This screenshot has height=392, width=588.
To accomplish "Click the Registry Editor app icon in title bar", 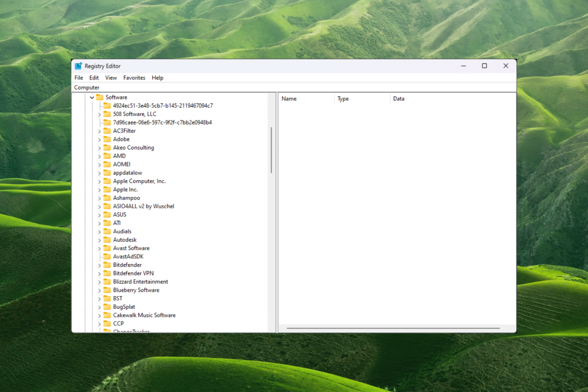I will click(x=78, y=66).
